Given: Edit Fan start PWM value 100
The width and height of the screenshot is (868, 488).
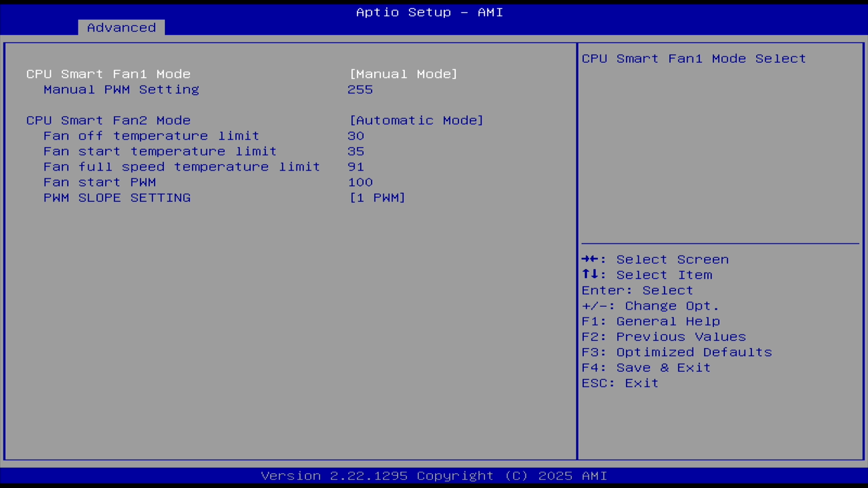Looking at the screenshot, I should pos(360,182).
